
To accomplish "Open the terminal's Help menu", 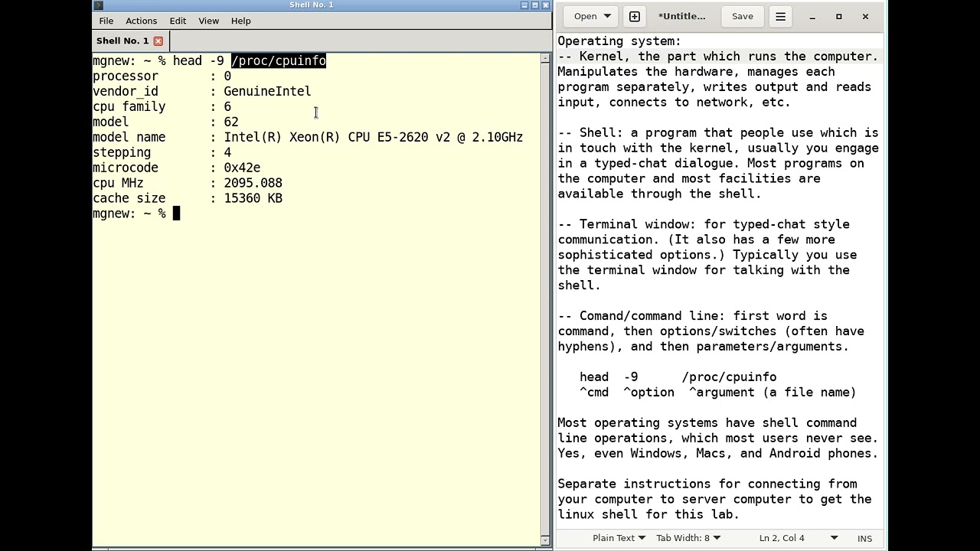I will (x=240, y=21).
